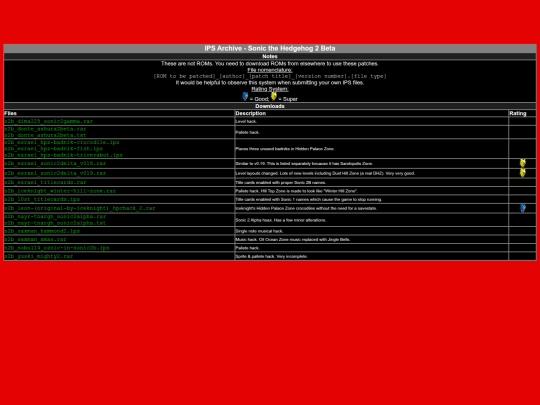This screenshot has height=405, width=540.
Task: Download s2b_saxman_hammond2.ips
Action: [42, 231]
